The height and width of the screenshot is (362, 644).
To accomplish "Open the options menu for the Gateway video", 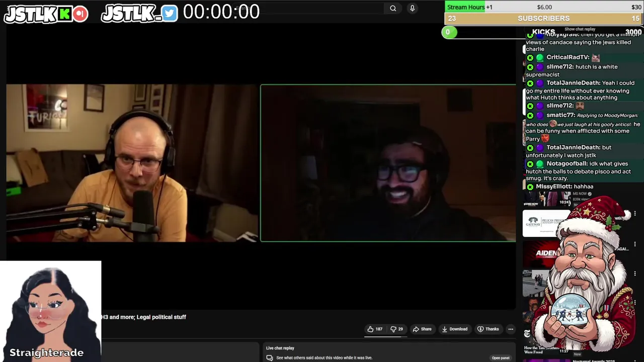I will click(635, 214).
